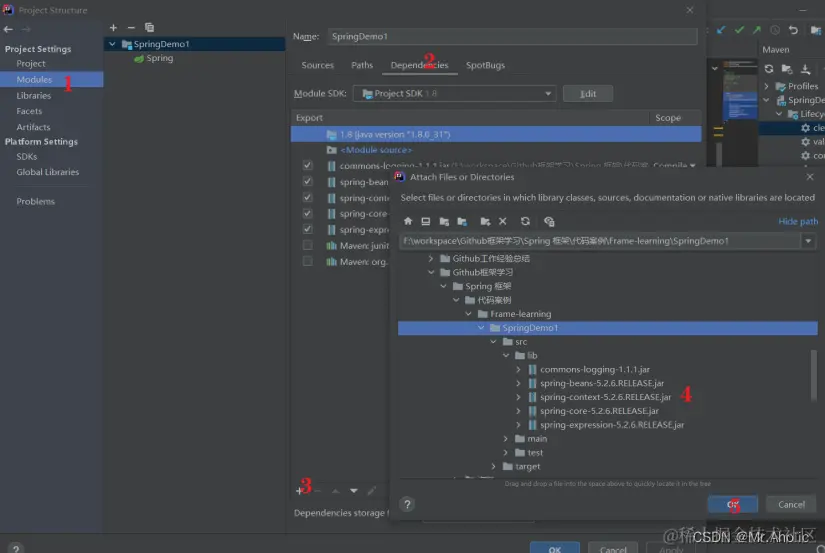Click the help question mark in Attach Files dialog
Image resolution: width=825 pixels, height=553 pixels.
407,504
